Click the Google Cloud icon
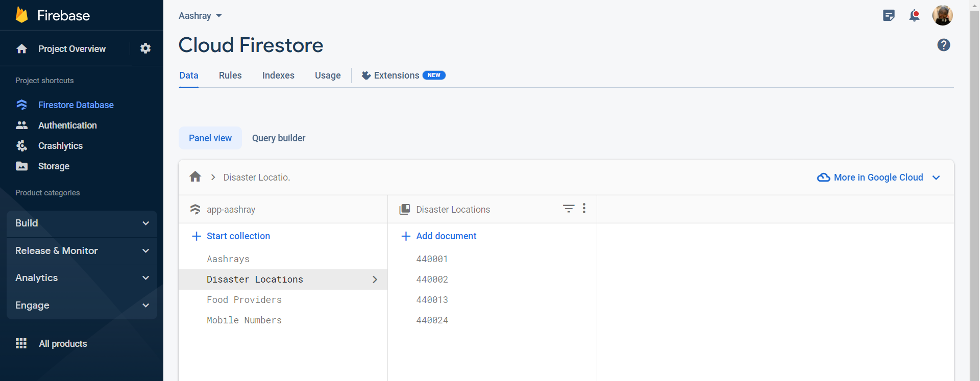980x381 pixels. [823, 177]
